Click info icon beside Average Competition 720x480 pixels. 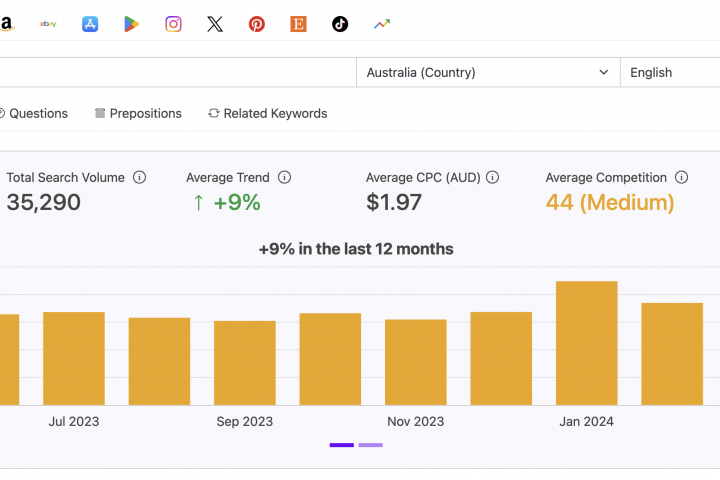coord(682,177)
